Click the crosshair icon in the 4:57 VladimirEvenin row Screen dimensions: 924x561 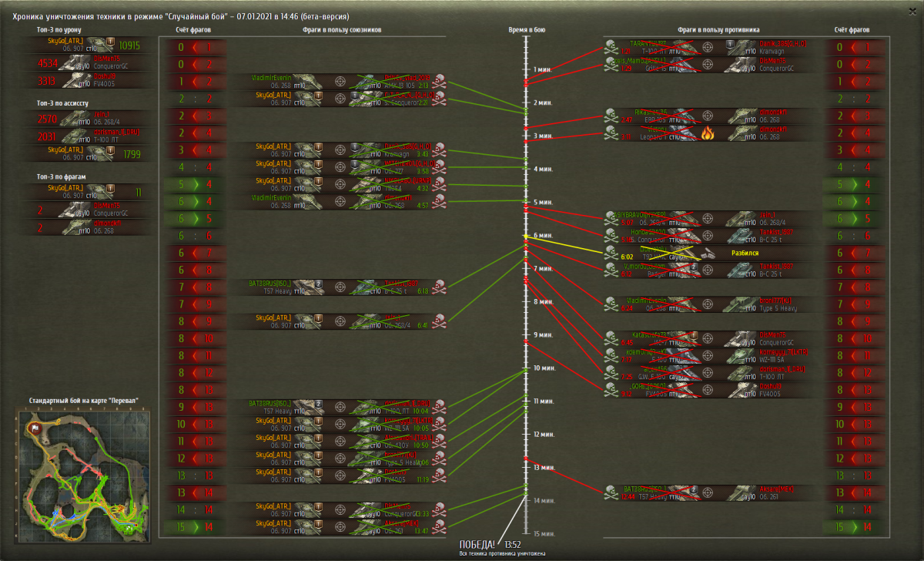tap(340, 201)
